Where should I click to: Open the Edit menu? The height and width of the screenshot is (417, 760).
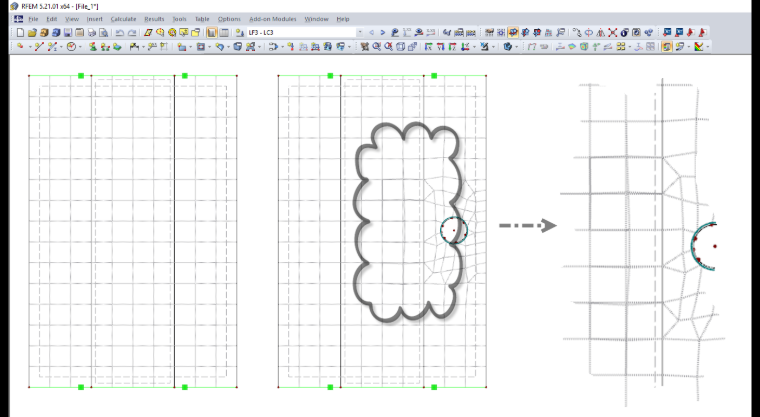(x=51, y=19)
